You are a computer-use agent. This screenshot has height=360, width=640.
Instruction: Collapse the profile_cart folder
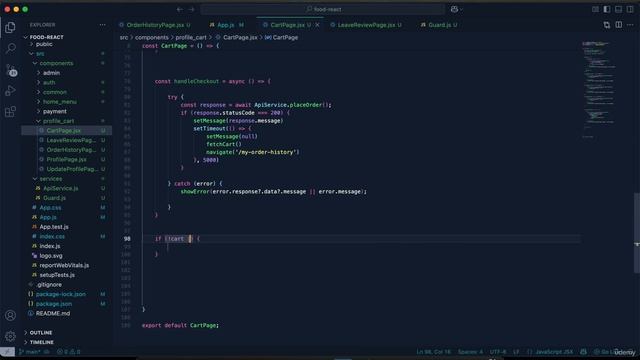pyautogui.click(x=58, y=121)
